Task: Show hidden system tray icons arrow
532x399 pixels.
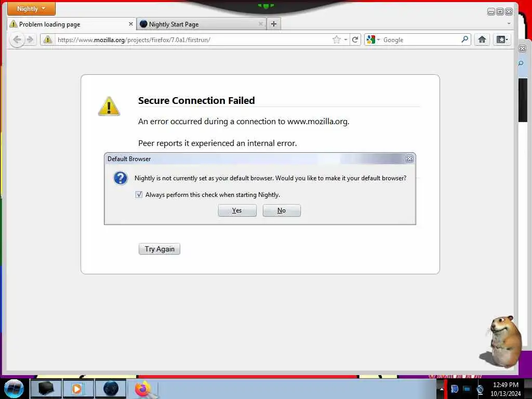Action: [x=442, y=389]
